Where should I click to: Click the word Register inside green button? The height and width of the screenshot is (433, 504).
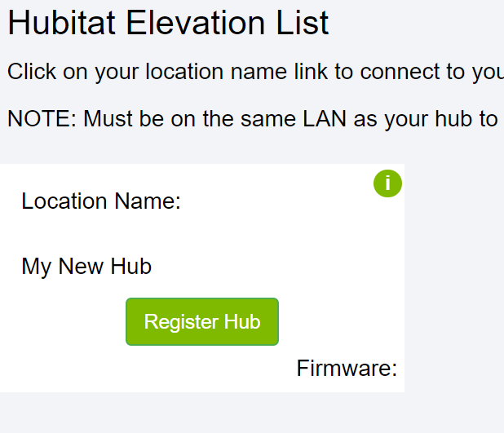pyautogui.click(x=182, y=322)
